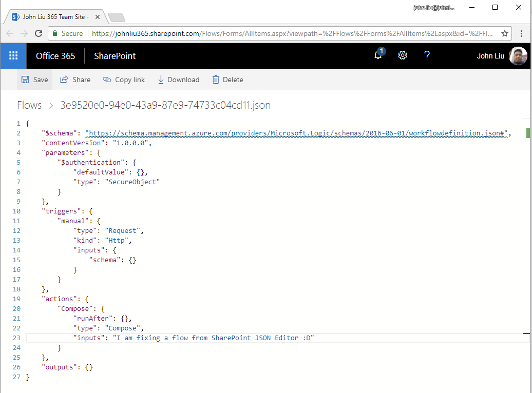The image size is (532, 393).
Task: Click the help question mark icon
Action: pyautogui.click(x=427, y=55)
